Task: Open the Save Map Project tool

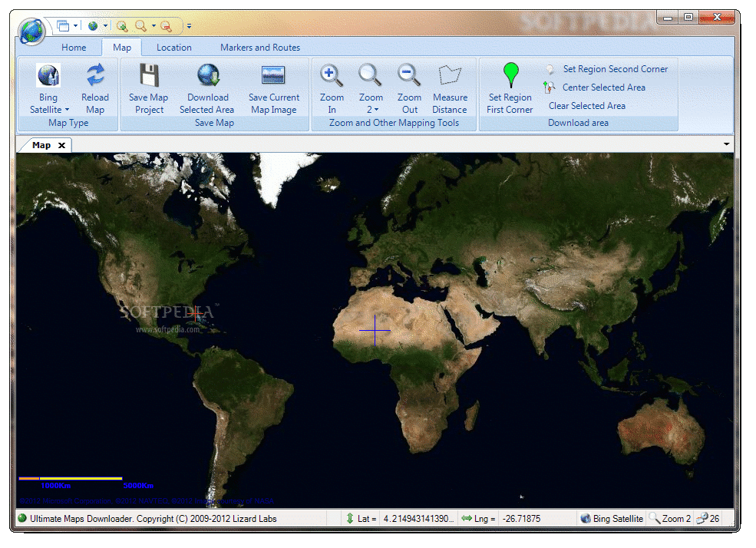Action: pyautogui.click(x=148, y=87)
